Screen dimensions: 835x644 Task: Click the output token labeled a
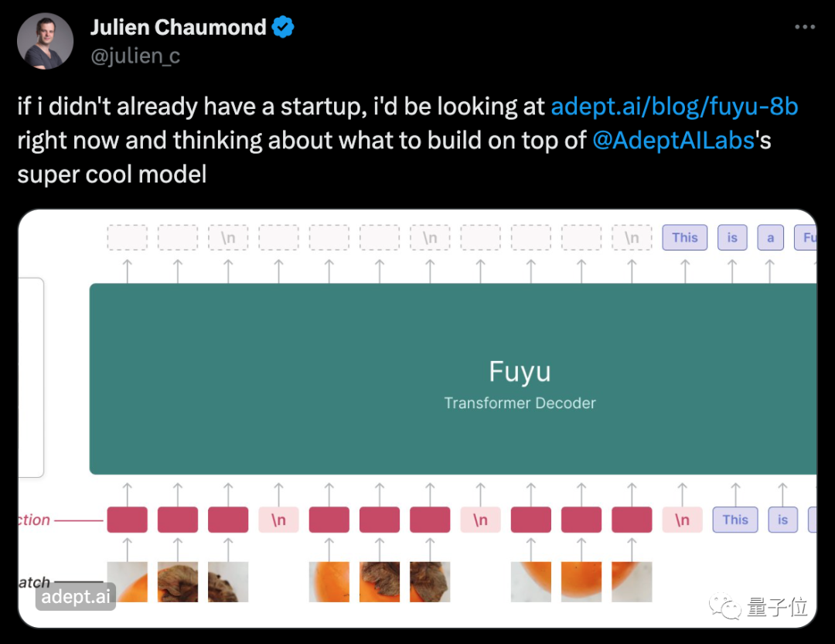point(770,237)
